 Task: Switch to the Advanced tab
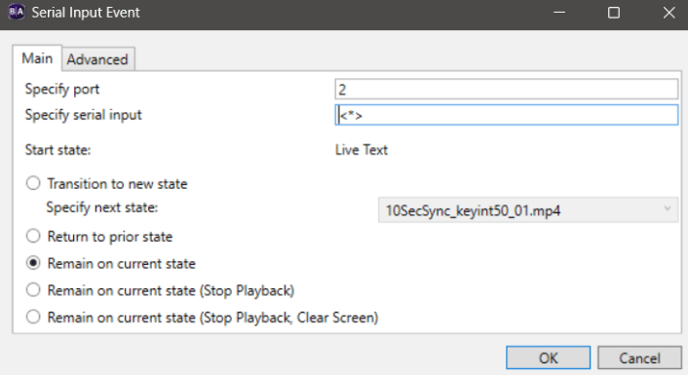point(97,59)
